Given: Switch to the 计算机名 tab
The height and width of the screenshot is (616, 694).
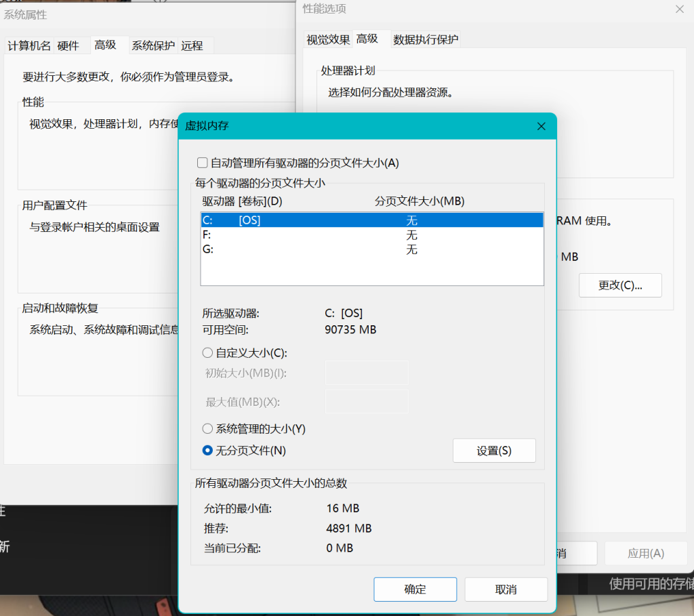Looking at the screenshot, I should 28,46.
